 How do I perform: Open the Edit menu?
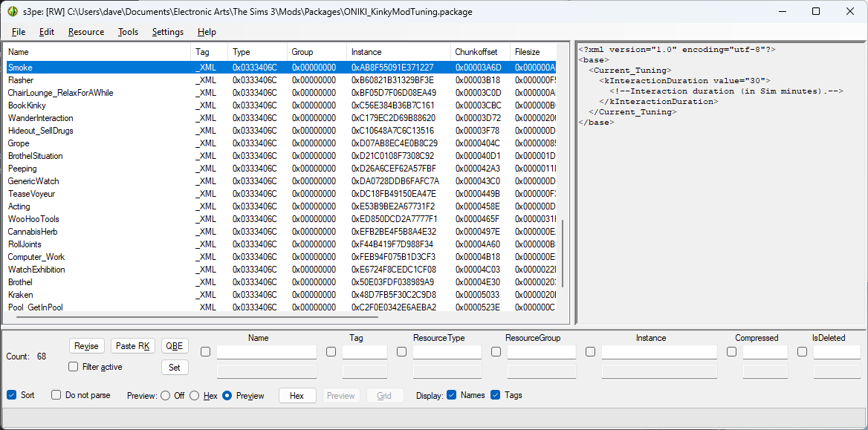click(x=47, y=32)
